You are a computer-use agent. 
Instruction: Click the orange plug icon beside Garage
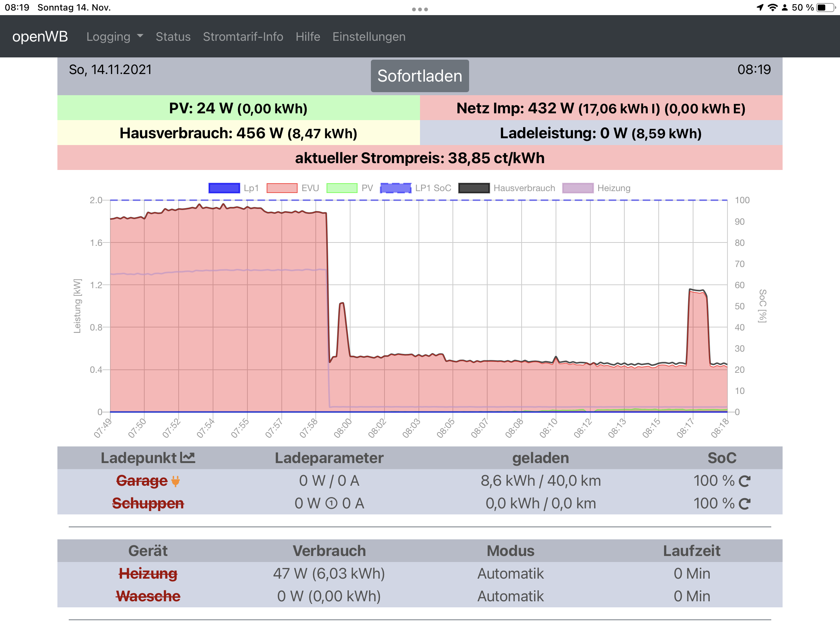point(175,481)
